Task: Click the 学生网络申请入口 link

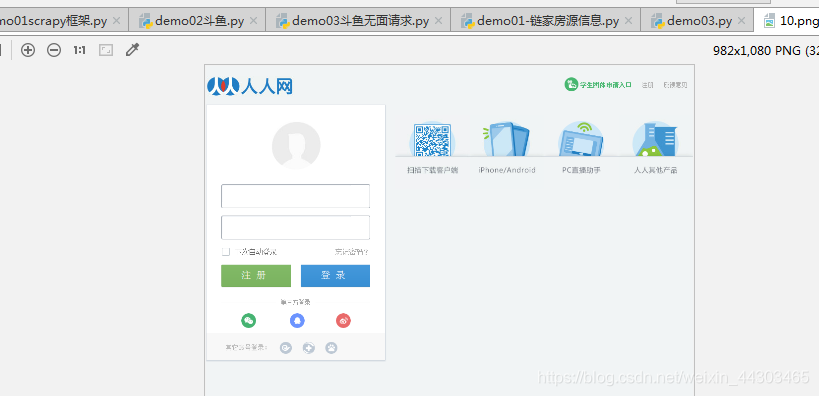Action: coord(606,85)
